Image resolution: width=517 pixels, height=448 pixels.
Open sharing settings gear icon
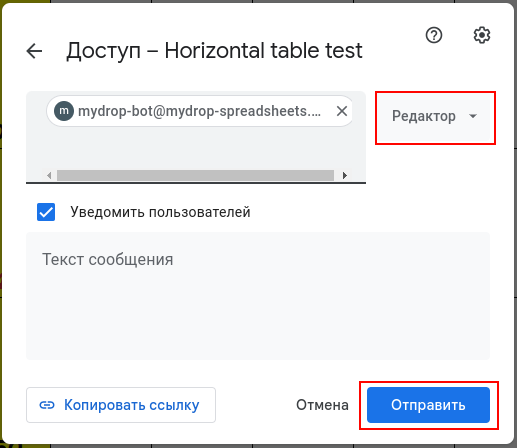[x=482, y=35]
